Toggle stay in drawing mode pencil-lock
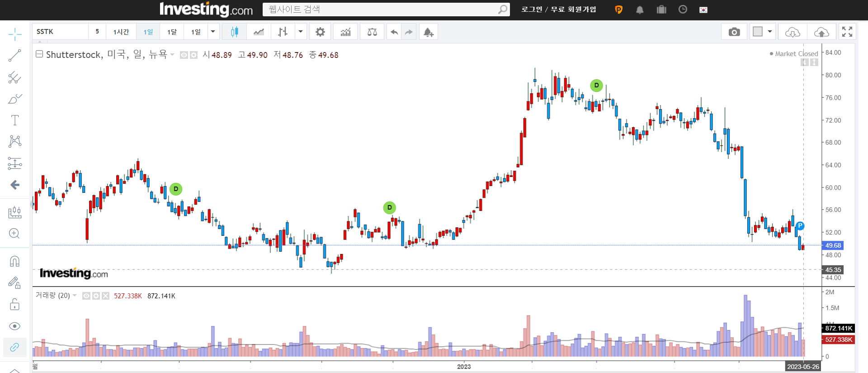The height and width of the screenshot is (373, 868). click(x=14, y=283)
